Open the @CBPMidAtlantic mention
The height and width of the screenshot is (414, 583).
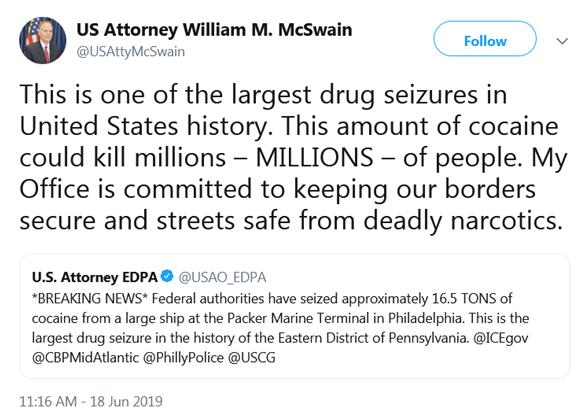click(85, 357)
